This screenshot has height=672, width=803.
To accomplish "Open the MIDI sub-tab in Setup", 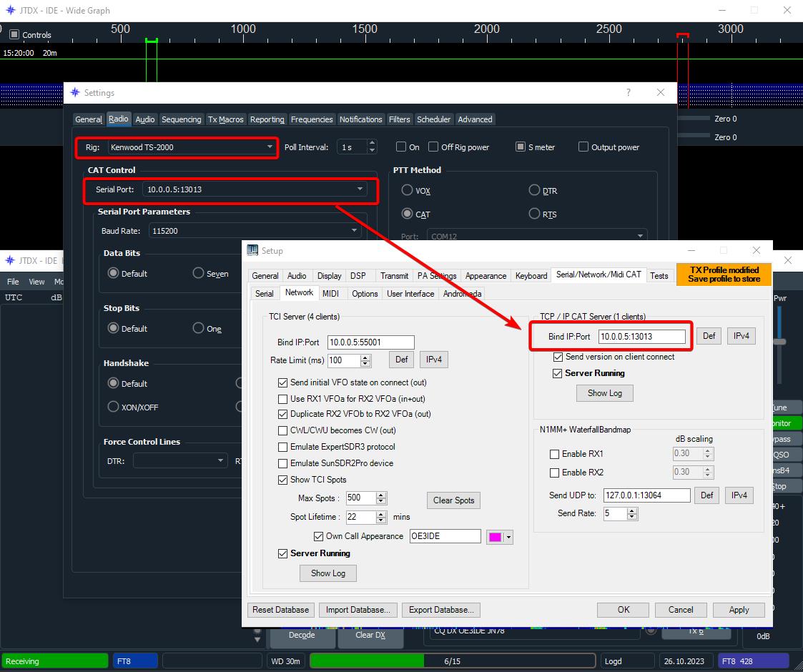I will coord(330,294).
